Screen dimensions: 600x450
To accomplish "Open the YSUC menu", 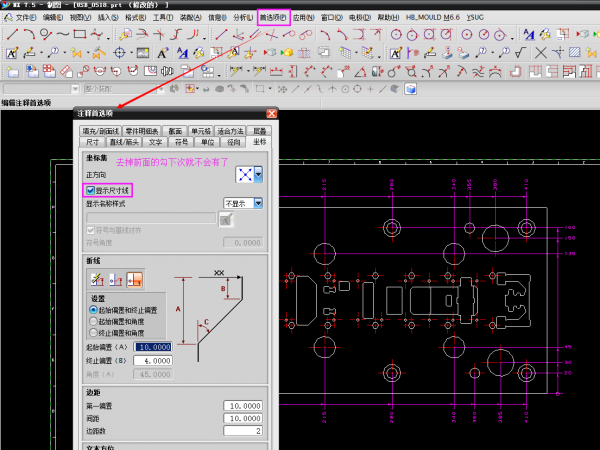I will (x=475, y=18).
